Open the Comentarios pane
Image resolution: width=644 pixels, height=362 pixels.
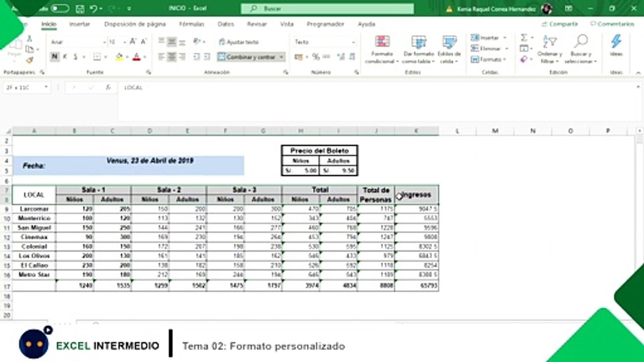[x=612, y=24]
